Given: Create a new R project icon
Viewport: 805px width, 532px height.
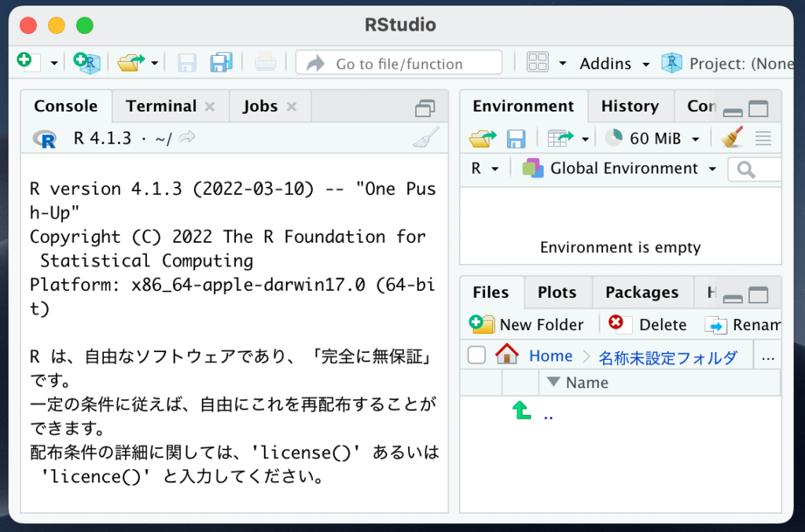Looking at the screenshot, I should pos(87,63).
